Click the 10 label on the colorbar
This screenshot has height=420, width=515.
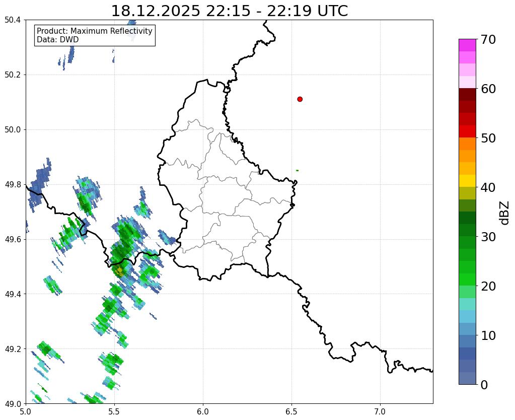pyautogui.click(x=488, y=335)
